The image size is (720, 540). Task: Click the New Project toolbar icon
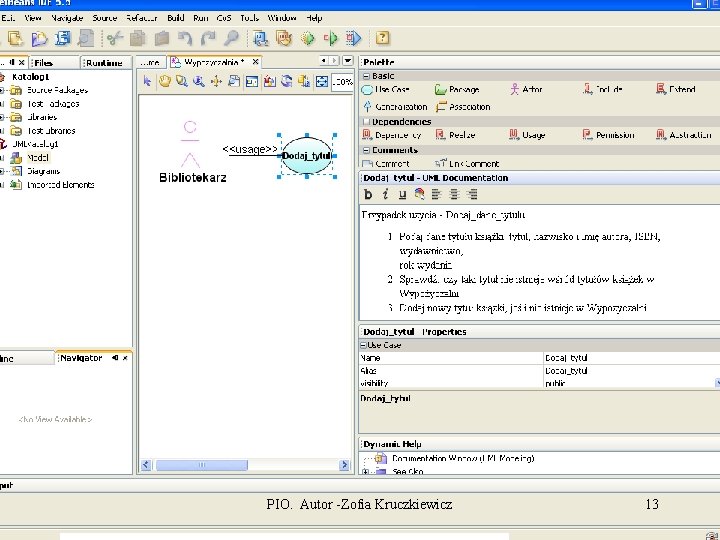point(16,38)
